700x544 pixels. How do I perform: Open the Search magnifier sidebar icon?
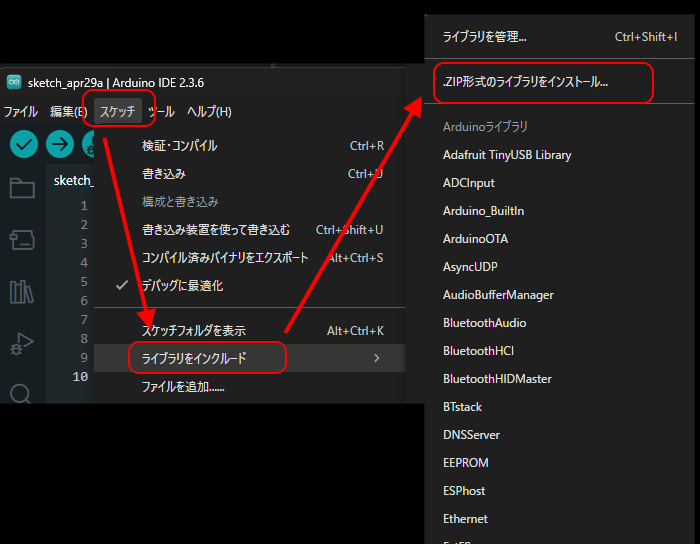(21, 394)
